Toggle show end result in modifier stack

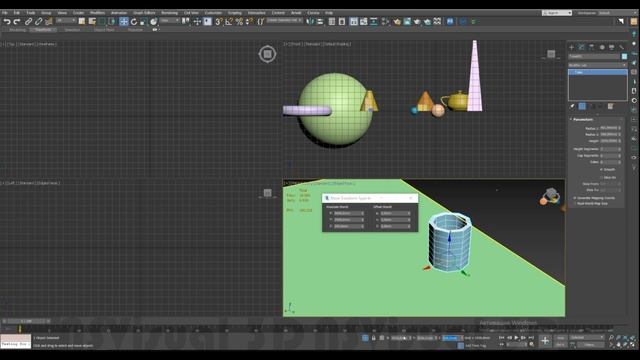(582, 106)
